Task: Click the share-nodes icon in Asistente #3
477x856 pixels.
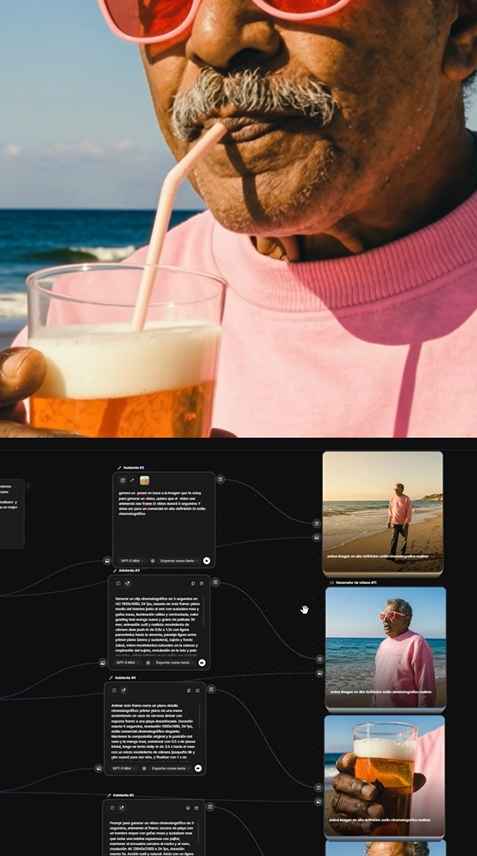Action: [128, 583]
